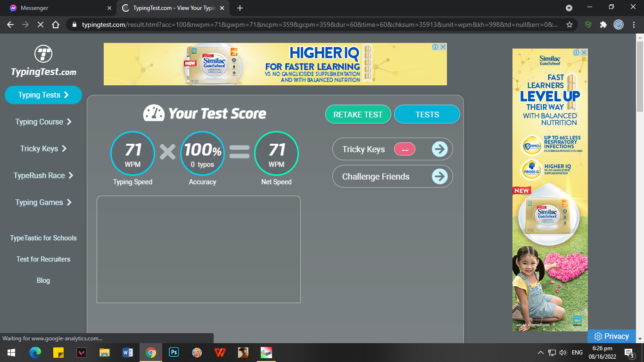Open a new browser tab
This screenshot has width=644, height=362.
(x=240, y=8)
